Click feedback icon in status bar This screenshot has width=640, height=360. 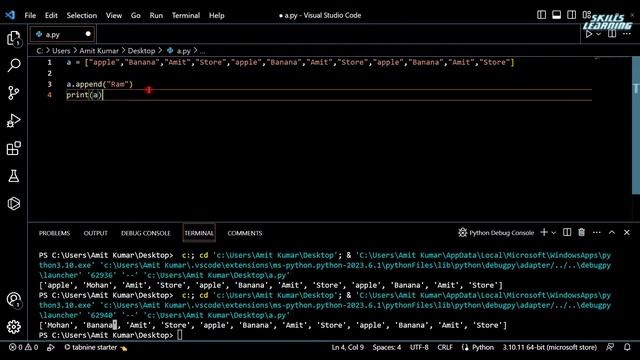(x=610, y=347)
